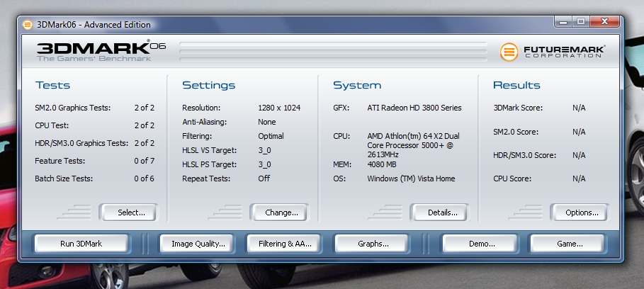
Task: Click the window title '3DMark06 - Advanced Edition'
Action: click(x=94, y=25)
